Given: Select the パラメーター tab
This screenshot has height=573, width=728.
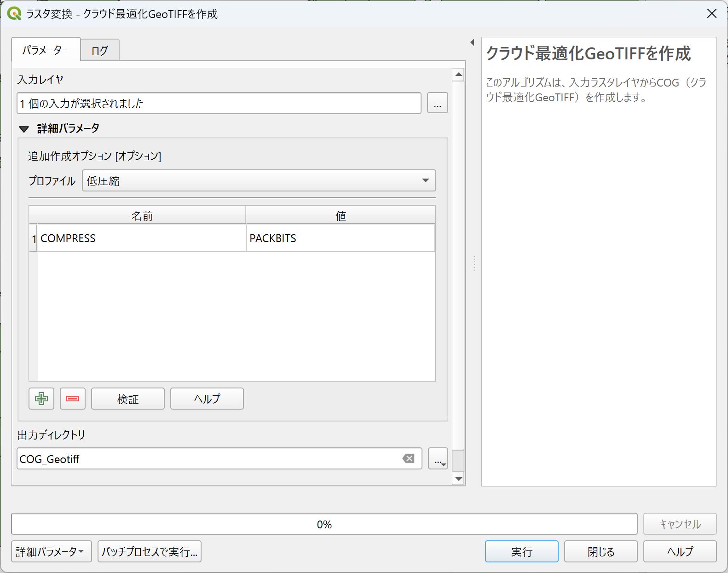Looking at the screenshot, I should point(46,50).
